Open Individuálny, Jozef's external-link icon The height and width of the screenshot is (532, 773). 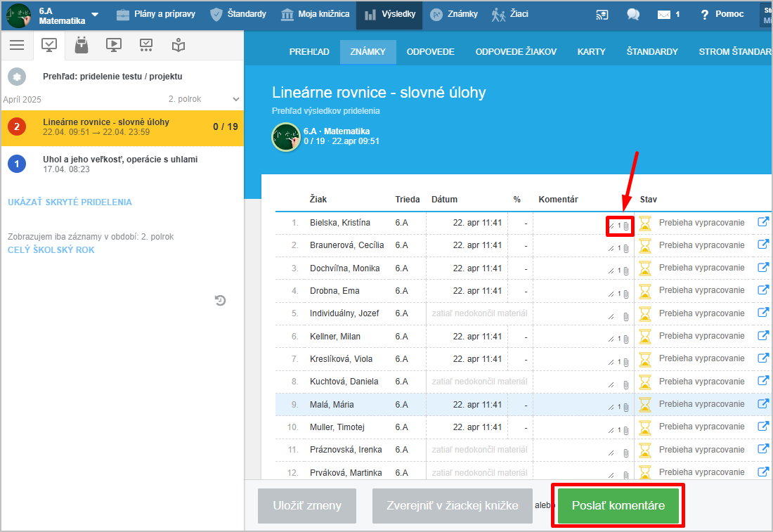point(763,313)
